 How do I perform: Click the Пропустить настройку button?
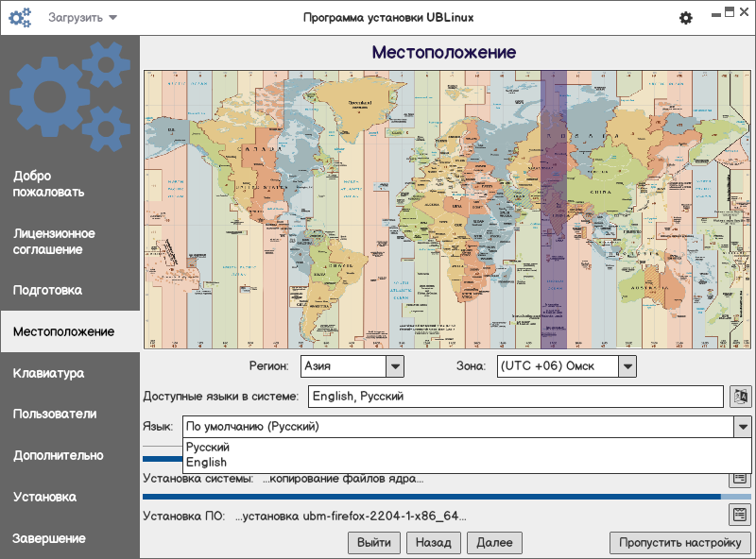pos(680,543)
